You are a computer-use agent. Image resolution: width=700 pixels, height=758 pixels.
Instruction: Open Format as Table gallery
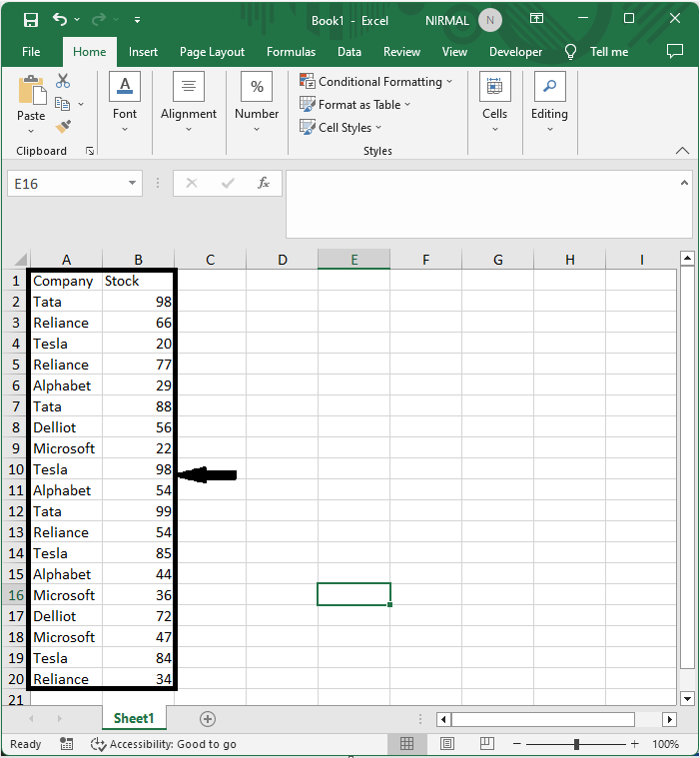[354, 104]
